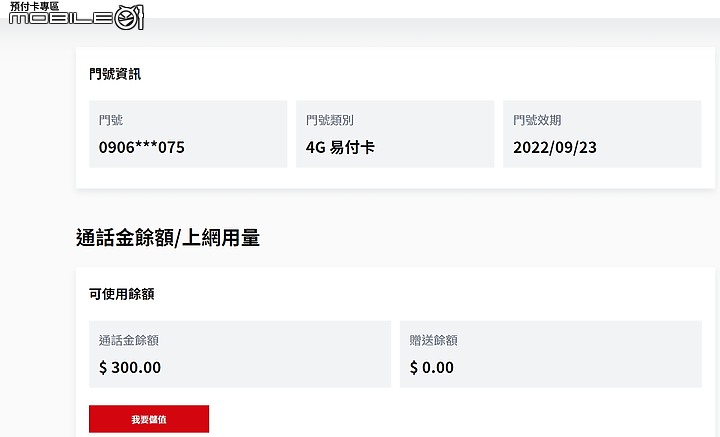720x437 pixels.
Task: Select the expiry date 2022/09/23
Action: tap(555, 147)
